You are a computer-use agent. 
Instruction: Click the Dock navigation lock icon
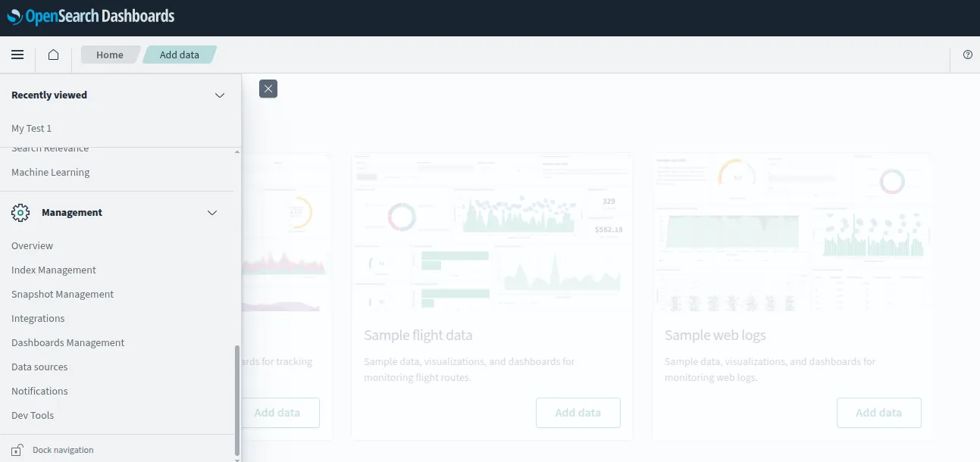[x=17, y=450]
